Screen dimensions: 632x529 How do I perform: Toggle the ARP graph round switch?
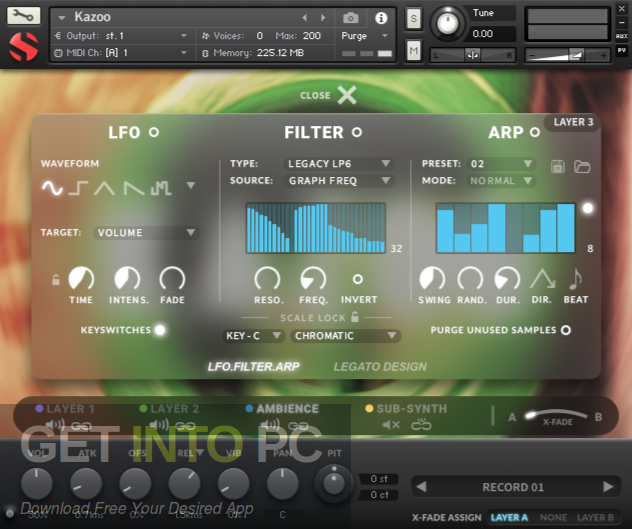[588, 208]
